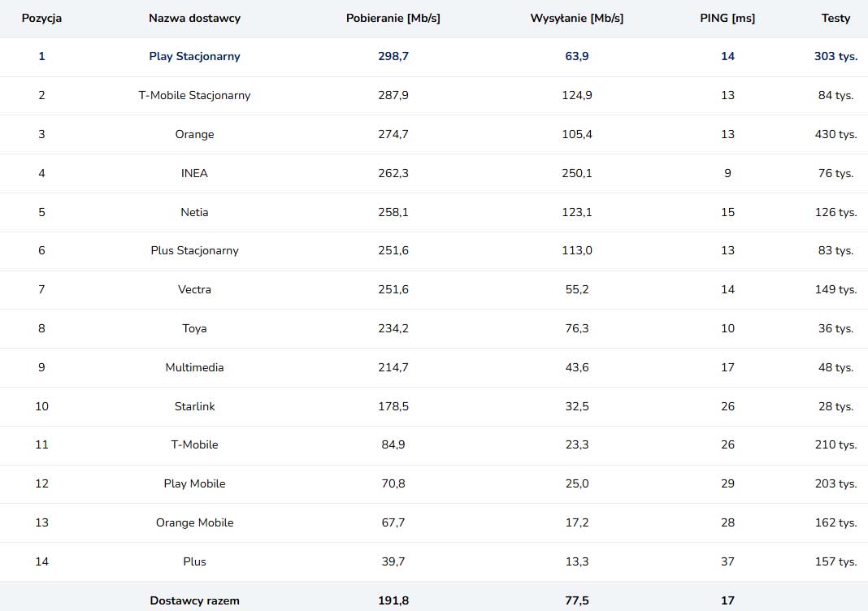Select Toya in the provider list
868x611 pixels.
tap(194, 328)
